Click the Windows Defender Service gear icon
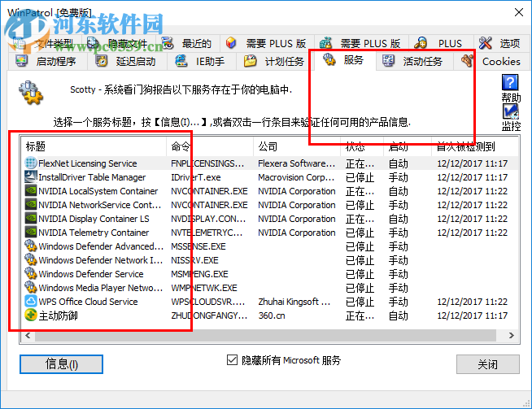Viewport: 532px width, 409px height. click(x=31, y=274)
